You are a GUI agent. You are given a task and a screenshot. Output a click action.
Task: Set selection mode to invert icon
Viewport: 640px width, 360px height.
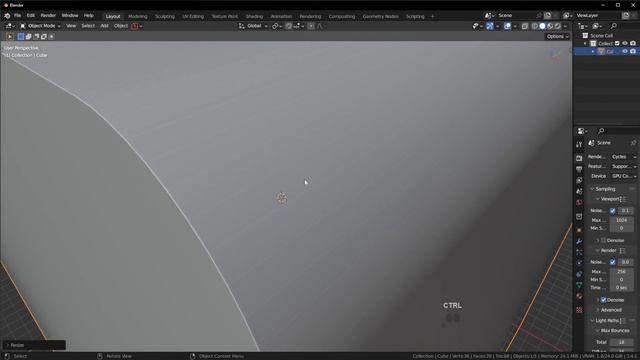point(44,36)
